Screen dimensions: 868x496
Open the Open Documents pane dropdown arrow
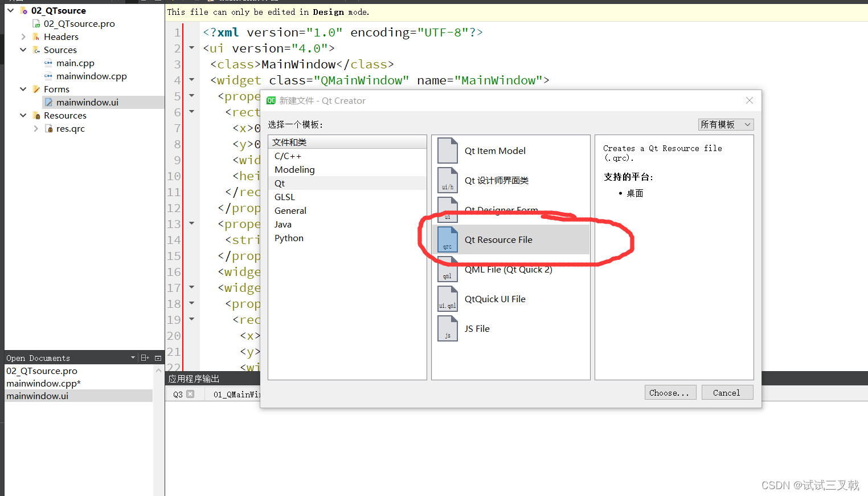(x=133, y=357)
